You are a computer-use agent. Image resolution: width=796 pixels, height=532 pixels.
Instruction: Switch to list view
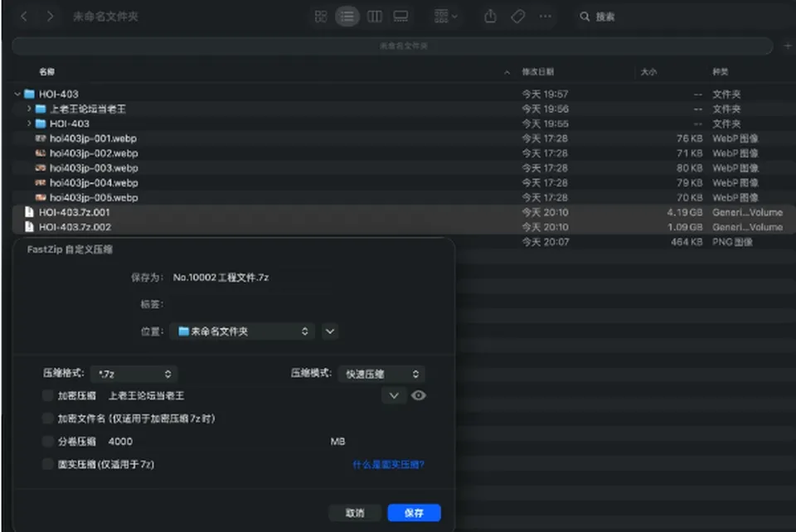click(347, 17)
